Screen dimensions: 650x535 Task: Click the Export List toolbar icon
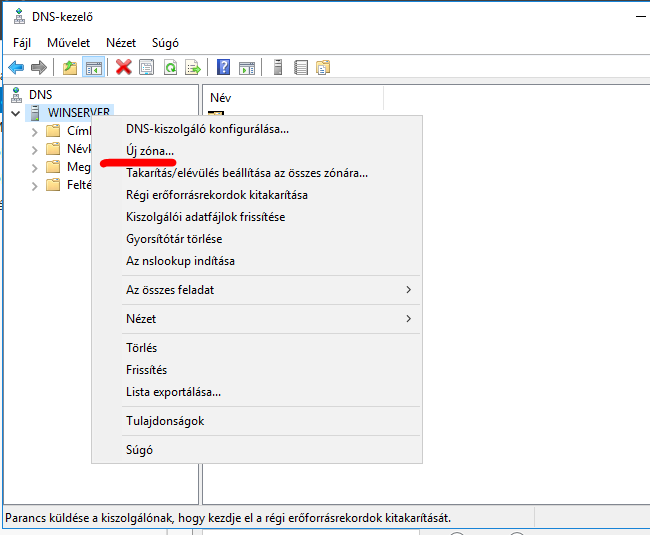click(x=193, y=67)
